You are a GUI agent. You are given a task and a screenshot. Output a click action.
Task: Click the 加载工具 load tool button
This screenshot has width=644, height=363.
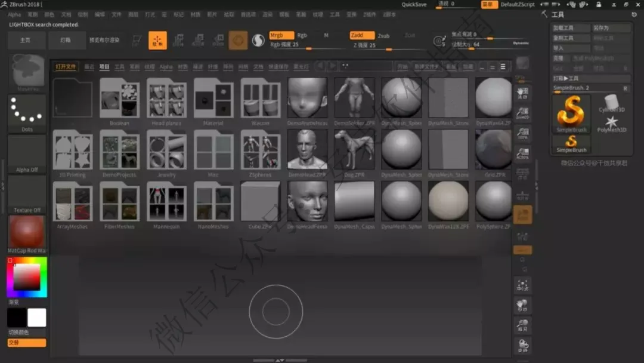tap(570, 28)
